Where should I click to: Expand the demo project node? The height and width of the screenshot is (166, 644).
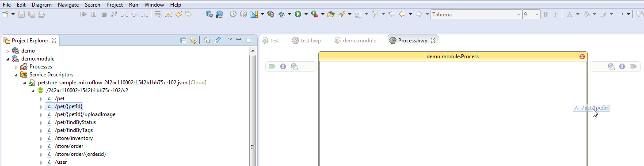8,51
